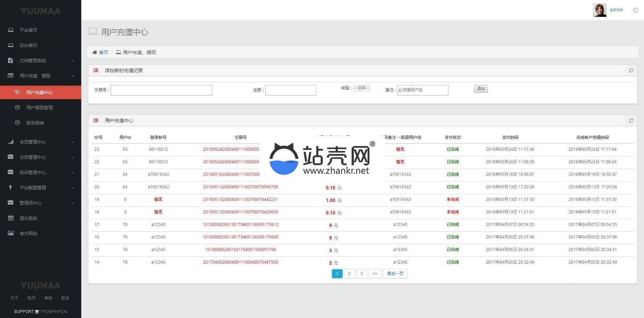Viewport: 644px width, 318px height.
Task: Select 用户提现管理 submenu item
Action: click(39, 108)
